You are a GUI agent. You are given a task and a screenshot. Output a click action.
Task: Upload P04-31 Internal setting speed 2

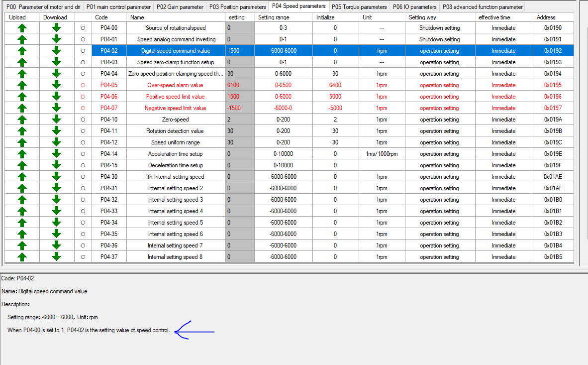click(x=22, y=188)
